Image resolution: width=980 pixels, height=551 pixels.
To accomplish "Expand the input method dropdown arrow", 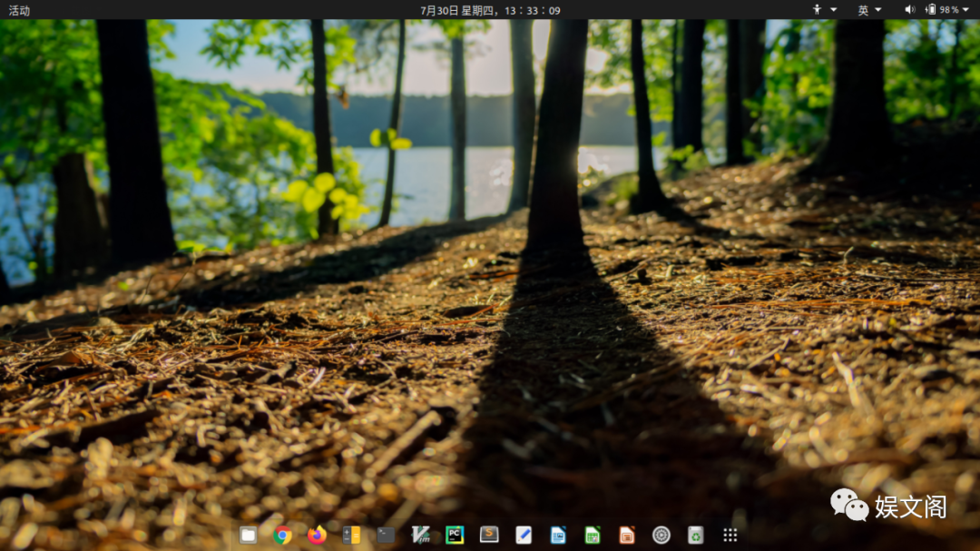I will (x=877, y=10).
